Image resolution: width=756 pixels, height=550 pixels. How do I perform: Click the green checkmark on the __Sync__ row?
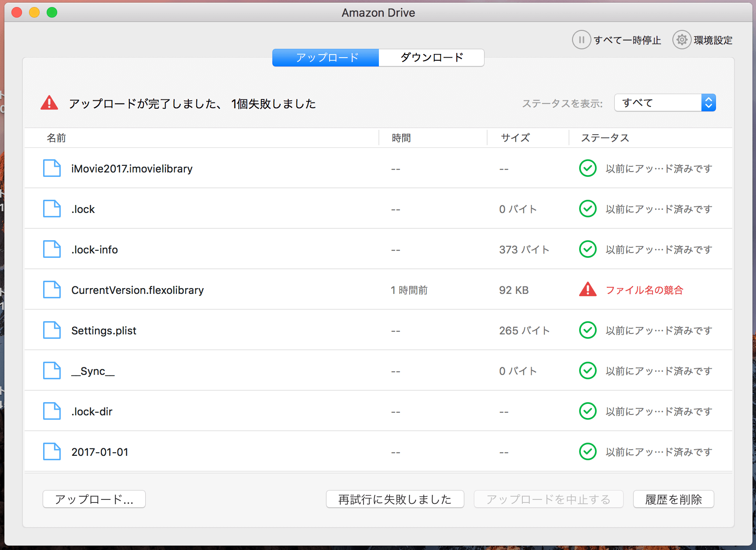click(x=588, y=370)
